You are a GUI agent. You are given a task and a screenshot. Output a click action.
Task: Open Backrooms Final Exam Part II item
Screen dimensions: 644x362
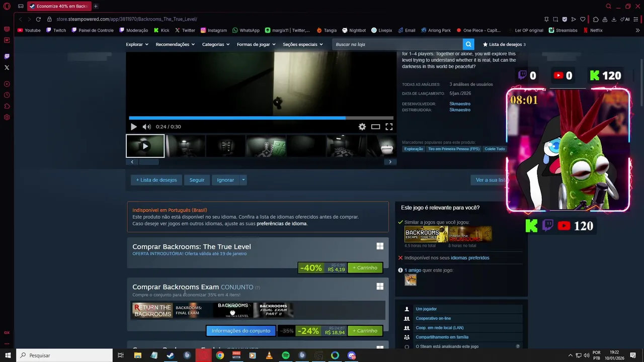point(273,311)
